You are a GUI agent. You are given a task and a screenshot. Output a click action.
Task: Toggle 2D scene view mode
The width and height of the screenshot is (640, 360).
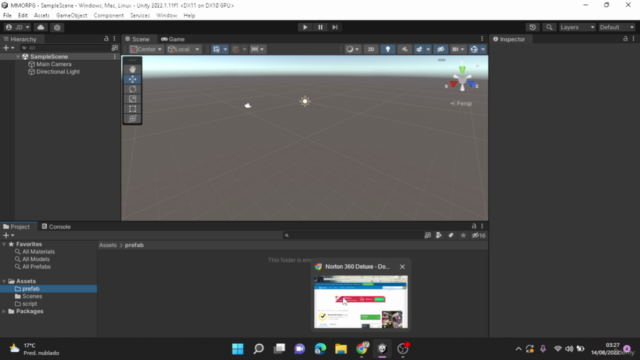point(371,49)
